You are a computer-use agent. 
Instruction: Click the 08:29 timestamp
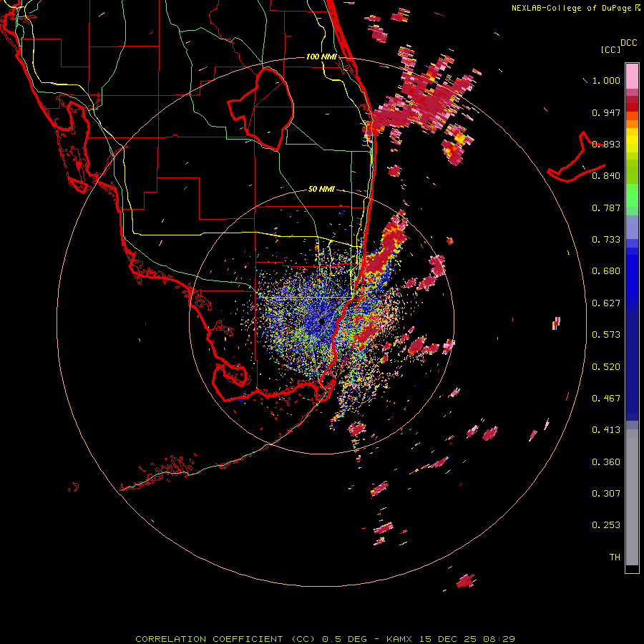[499, 639]
